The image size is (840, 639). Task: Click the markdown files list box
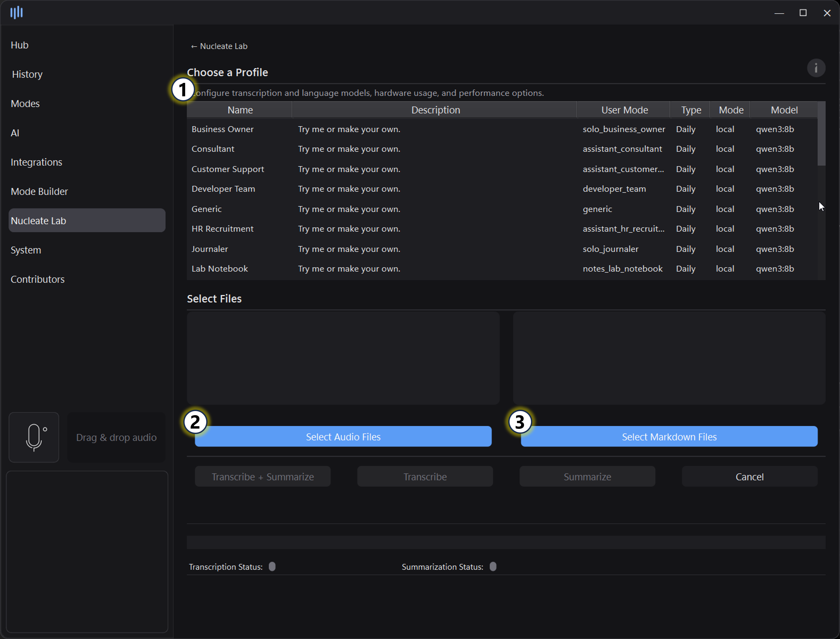(x=669, y=358)
